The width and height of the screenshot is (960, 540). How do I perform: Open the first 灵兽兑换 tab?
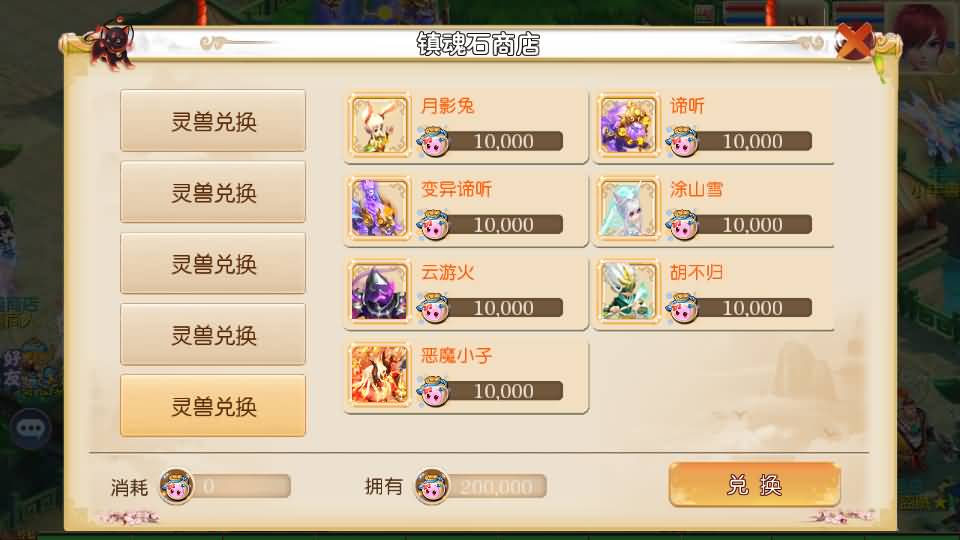coord(213,121)
